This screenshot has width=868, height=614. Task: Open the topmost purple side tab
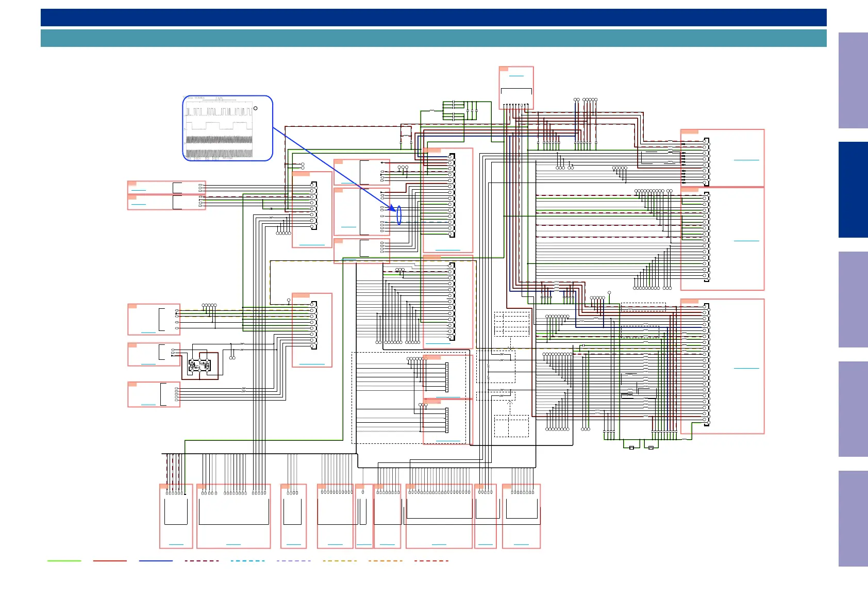tap(853, 80)
